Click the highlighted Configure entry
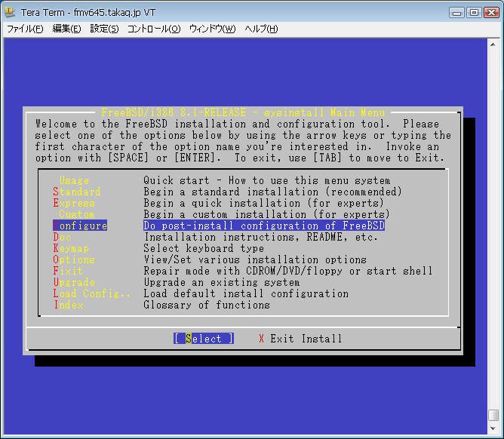 pyautogui.click(x=80, y=226)
